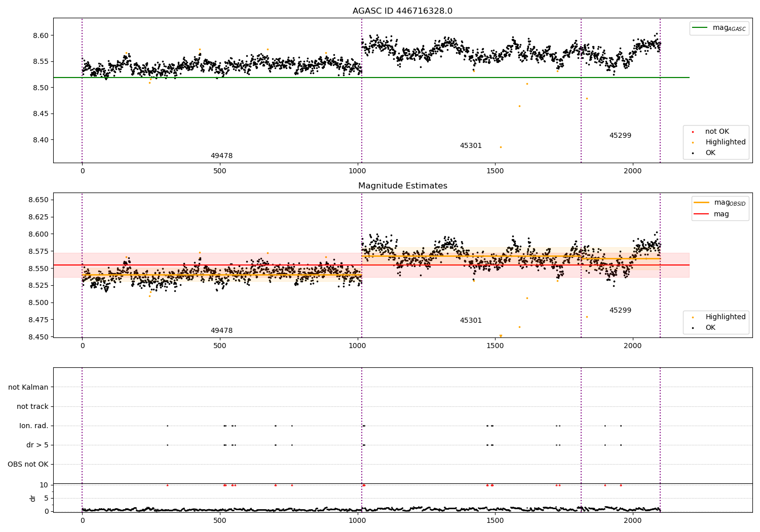Click the 1000 x-axis tick under the top plot
This screenshot has height=532, width=760.
click(358, 171)
